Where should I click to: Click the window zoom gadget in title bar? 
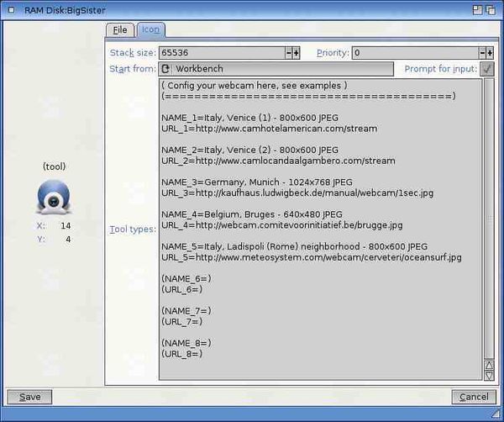[x=478, y=8]
